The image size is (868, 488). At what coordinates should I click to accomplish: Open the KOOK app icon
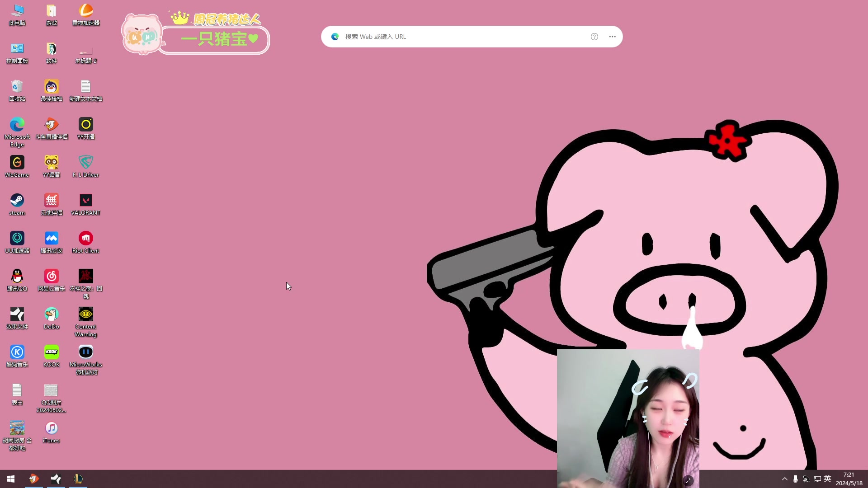tap(52, 352)
